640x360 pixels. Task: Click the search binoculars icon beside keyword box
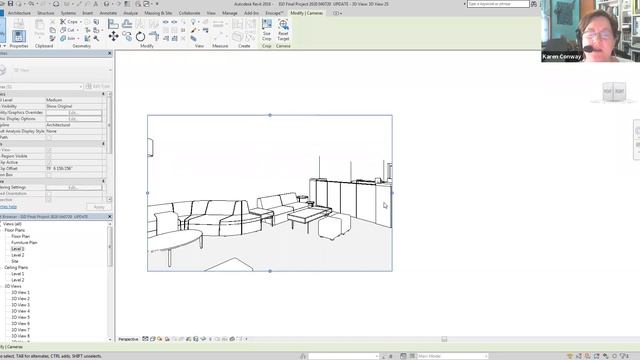coord(534,4)
